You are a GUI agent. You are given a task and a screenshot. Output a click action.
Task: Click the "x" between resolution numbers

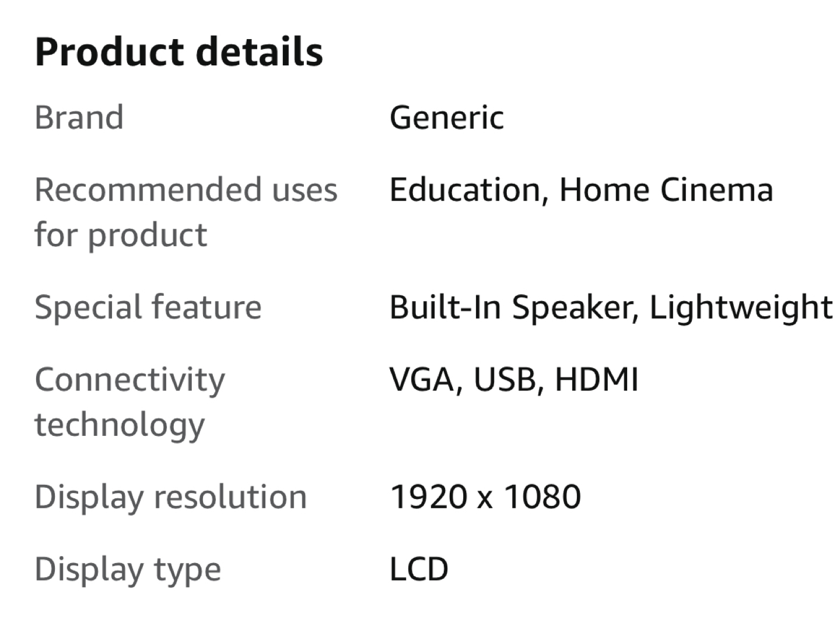[485, 498]
